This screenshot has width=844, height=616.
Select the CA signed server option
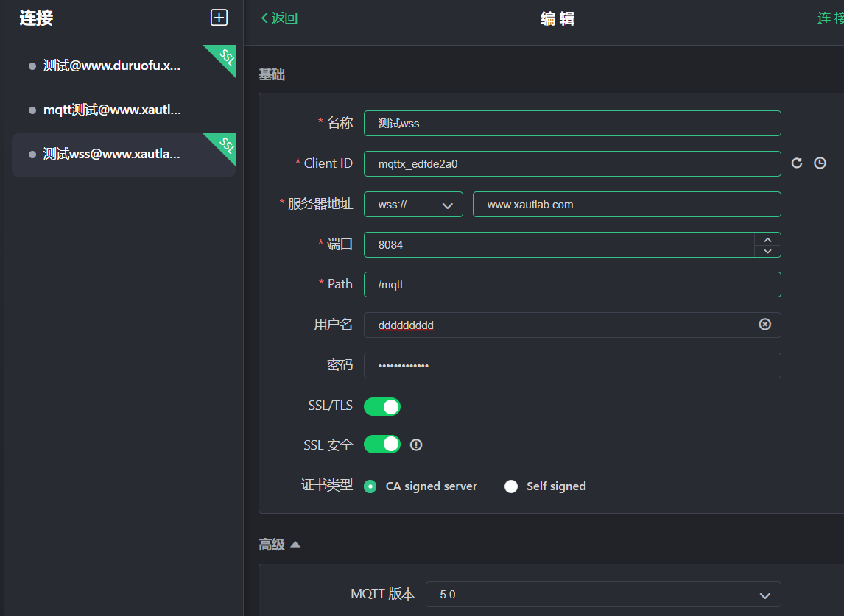coord(370,486)
